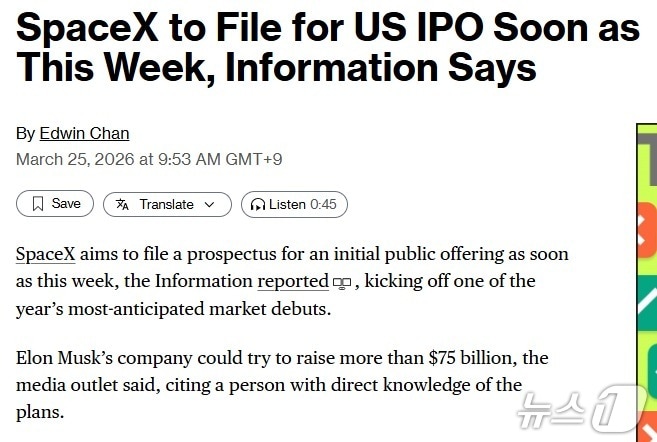Screen dimensions: 657x442
Task: Click the bookmark icon in Save button
Action: pos(37,204)
